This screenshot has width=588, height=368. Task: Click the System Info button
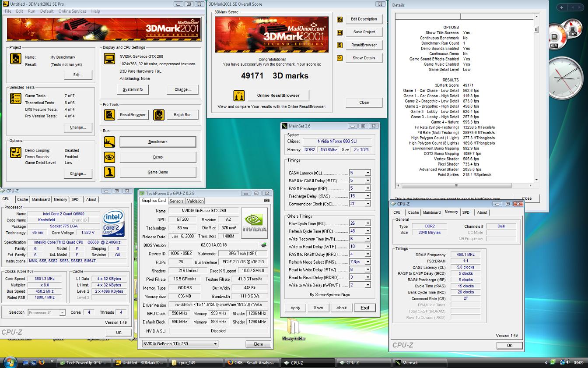point(133,89)
